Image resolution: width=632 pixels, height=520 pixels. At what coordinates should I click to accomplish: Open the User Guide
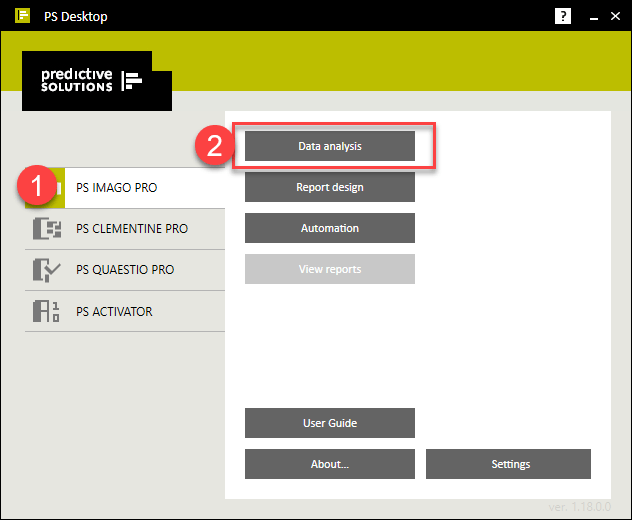tap(330, 423)
